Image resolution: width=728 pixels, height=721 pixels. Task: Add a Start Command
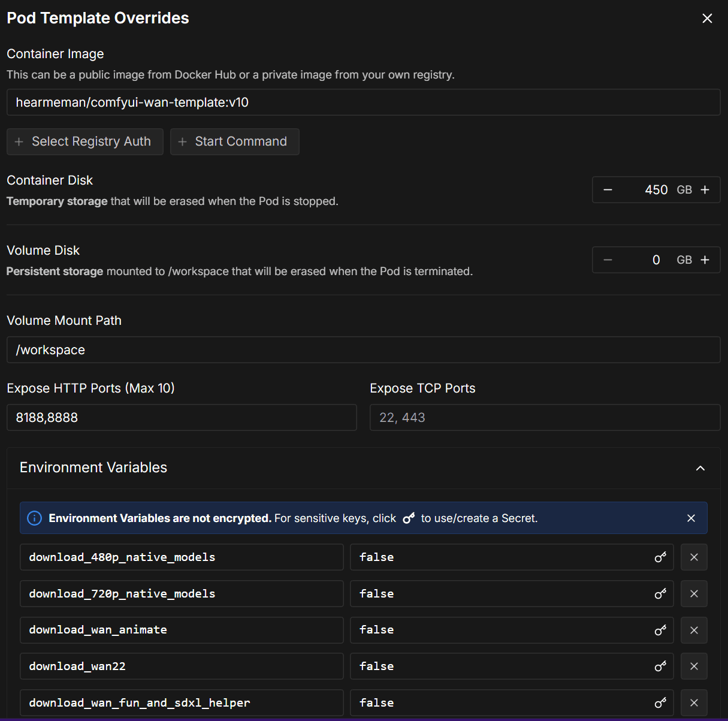point(234,142)
